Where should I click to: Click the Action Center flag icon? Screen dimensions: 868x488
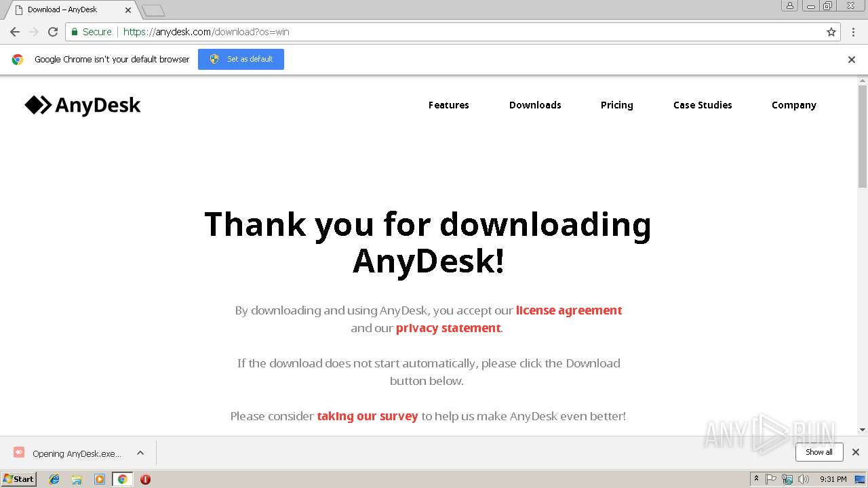[771, 479]
